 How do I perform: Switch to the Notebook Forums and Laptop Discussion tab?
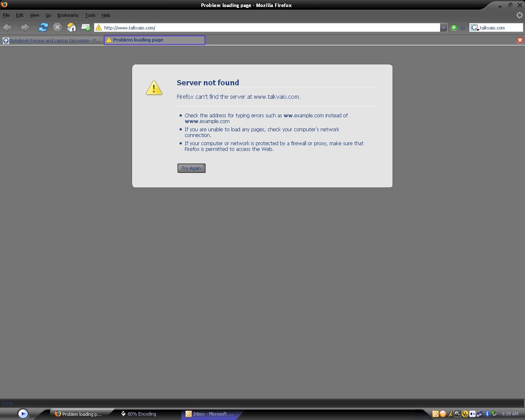[x=52, y=40]
